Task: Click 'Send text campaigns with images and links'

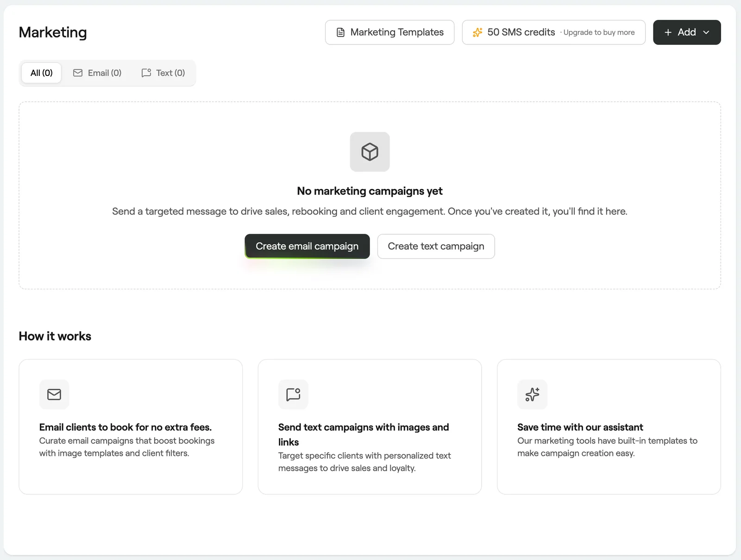Action: 364,435
